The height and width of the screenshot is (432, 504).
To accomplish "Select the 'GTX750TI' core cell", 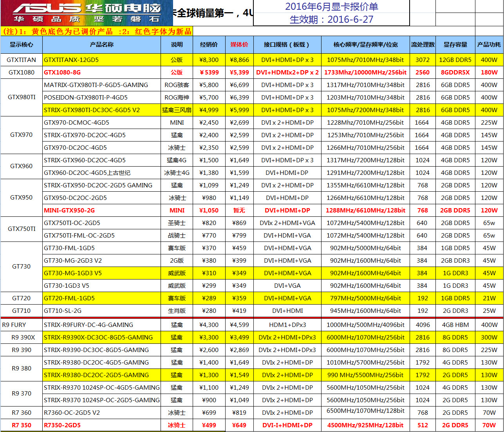I will tap(22, 229).
